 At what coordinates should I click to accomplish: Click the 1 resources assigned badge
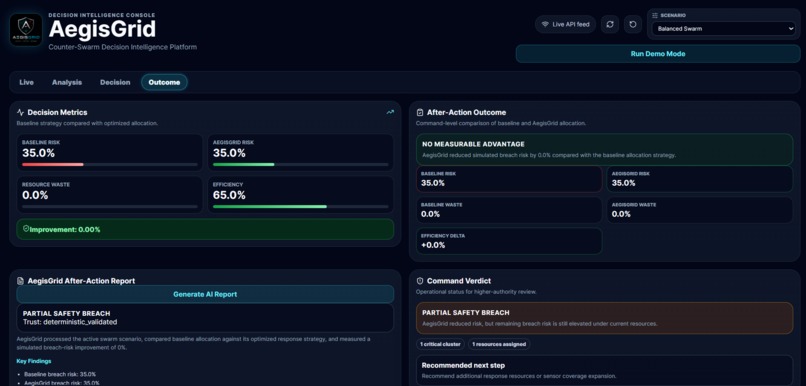point(499,344)
